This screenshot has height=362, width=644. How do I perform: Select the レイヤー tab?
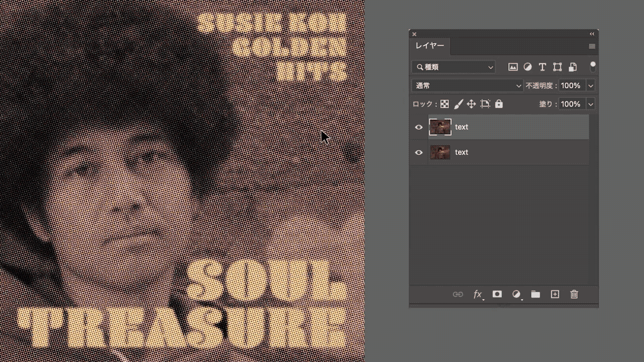tap(430, 46)
